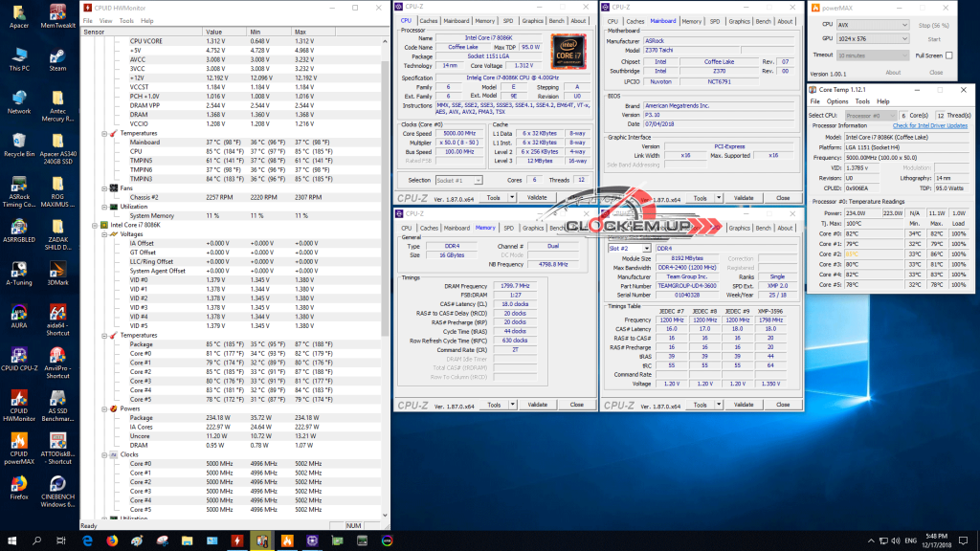Viewport: 980px width, 551px height.
Task: Tick the Full Screen checkbox in powerMAX
Action: (948, 55)
